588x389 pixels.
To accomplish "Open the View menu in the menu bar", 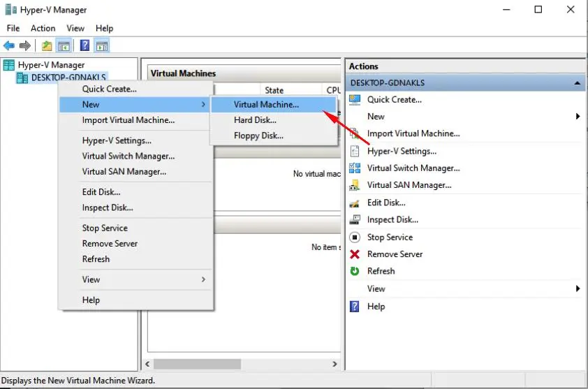I will (75, 28).
